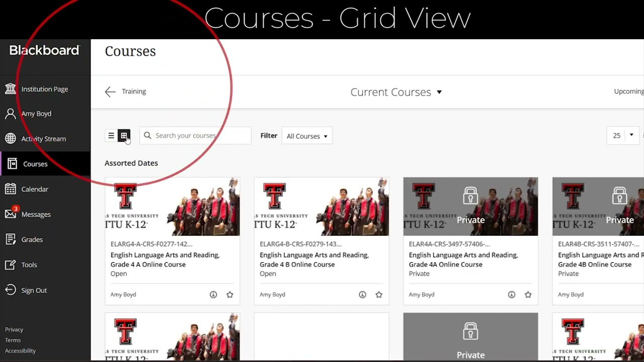Click the Courses book icon
The image size is (644, 362).
[12, 164]
